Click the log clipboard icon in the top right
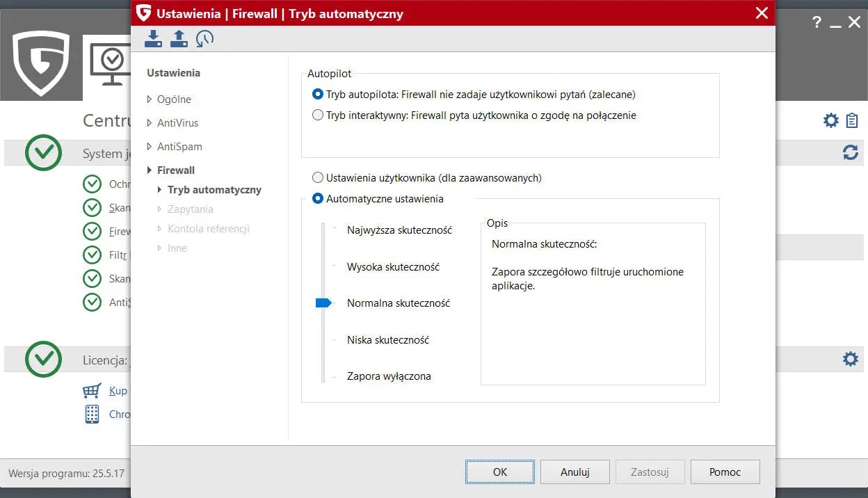The height and width of the screenshot is (498, 868). pos(851,120)
